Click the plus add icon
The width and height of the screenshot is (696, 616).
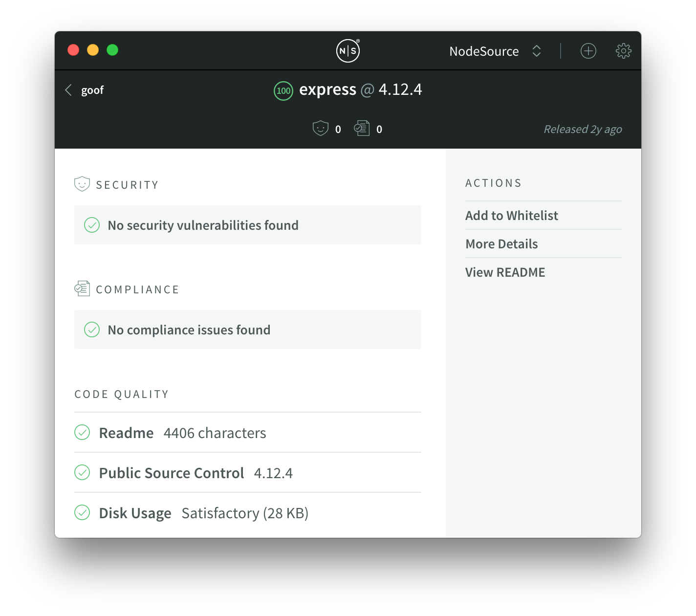(x=588, y=51)
